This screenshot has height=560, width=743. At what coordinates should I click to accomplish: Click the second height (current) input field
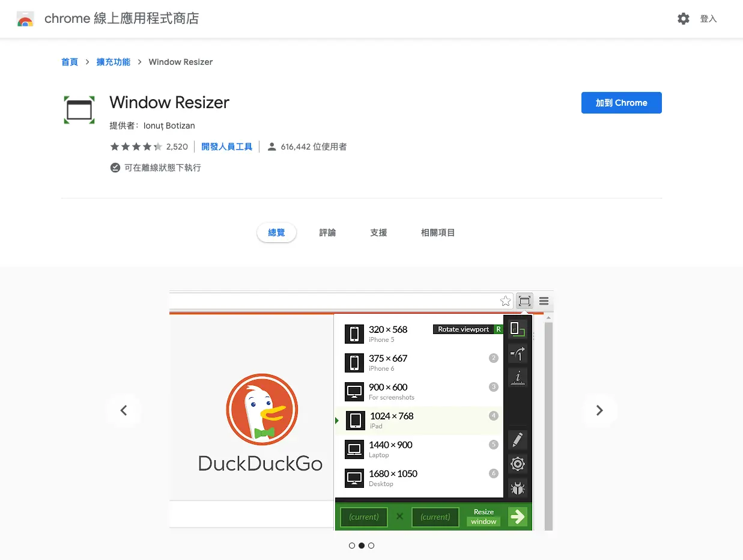(x=435, y=517)
